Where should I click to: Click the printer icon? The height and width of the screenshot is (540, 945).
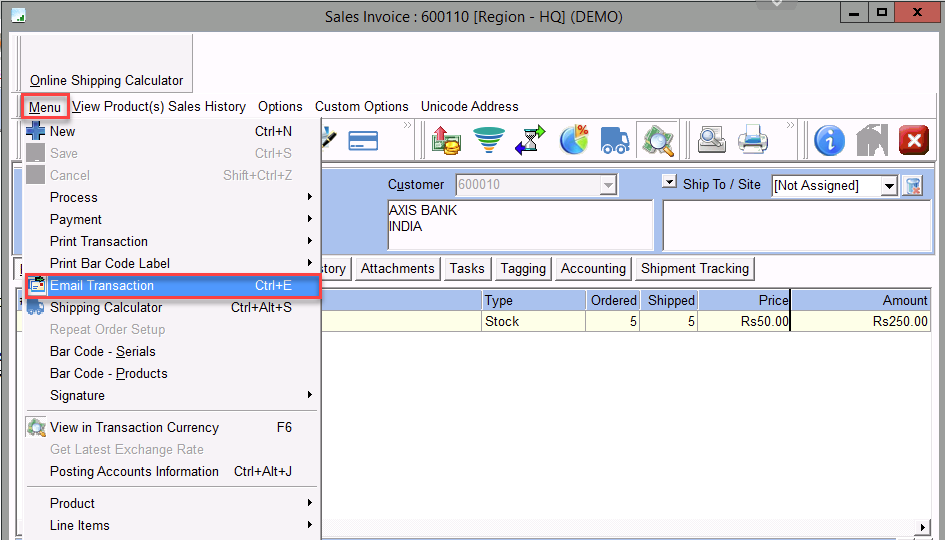click(753, 141)
